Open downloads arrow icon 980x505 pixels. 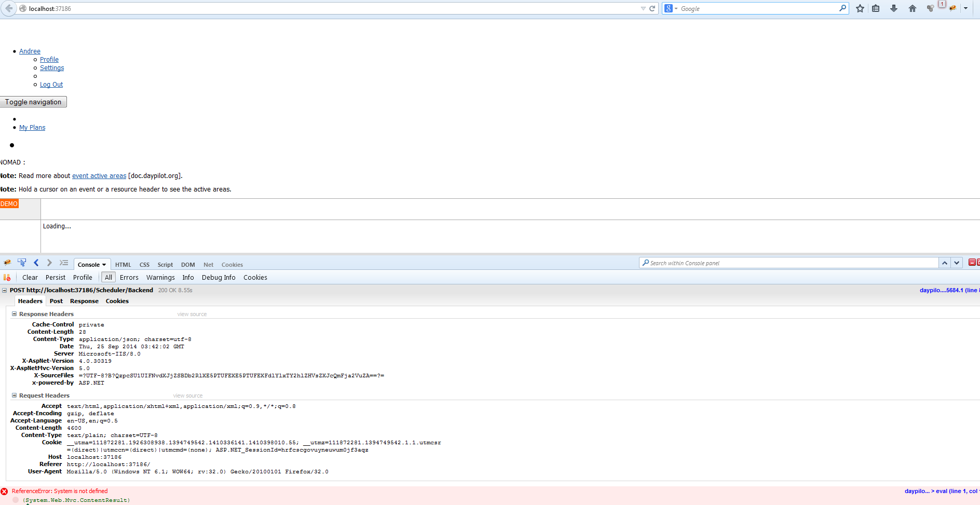[x=894, y=8]
